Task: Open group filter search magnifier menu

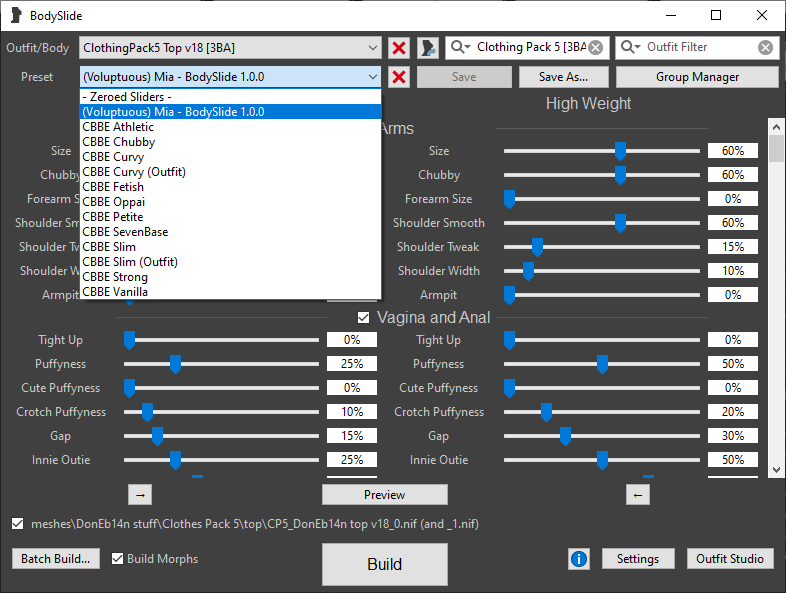Action: [460, 47]
